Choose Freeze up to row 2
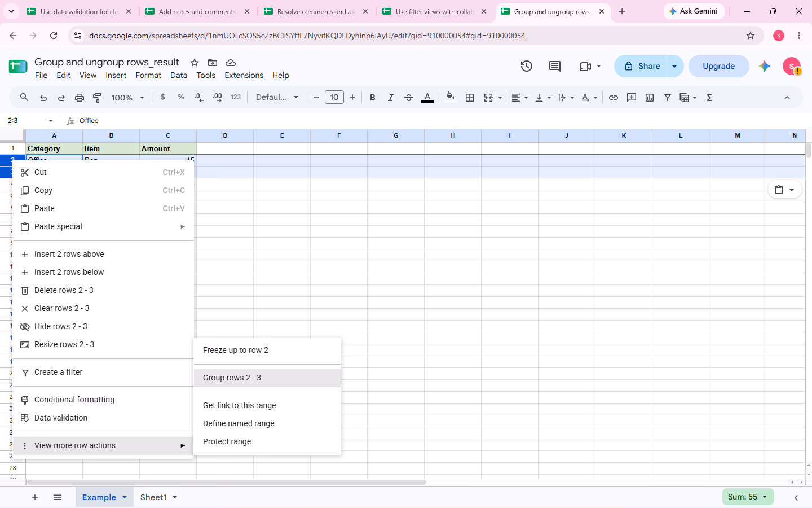 point(267,350)
